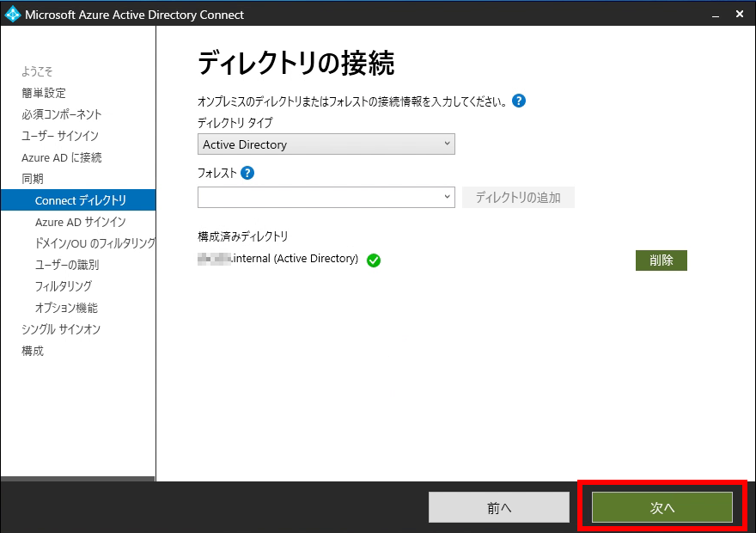Minimize the Azure AD Connect window
Image resolution: width=756 pixels, height=533 pixels.
click(x=716, y=15)
